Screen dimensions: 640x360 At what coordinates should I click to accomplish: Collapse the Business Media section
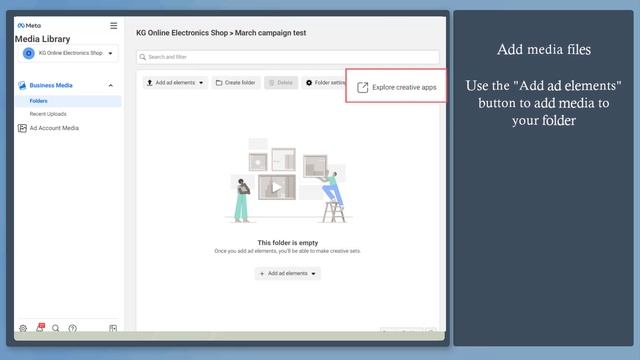click(111, 85)
